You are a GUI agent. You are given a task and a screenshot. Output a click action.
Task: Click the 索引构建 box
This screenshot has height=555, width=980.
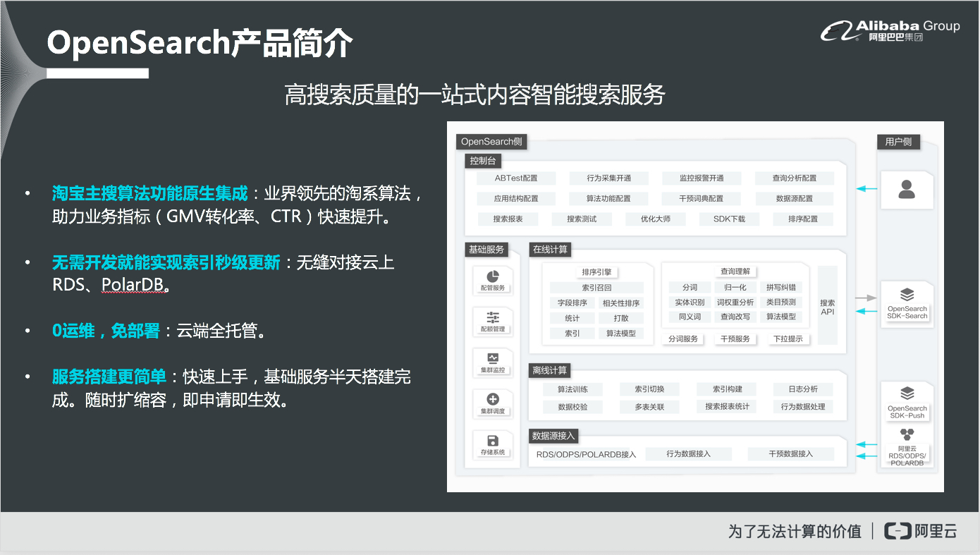click(727, 389)
